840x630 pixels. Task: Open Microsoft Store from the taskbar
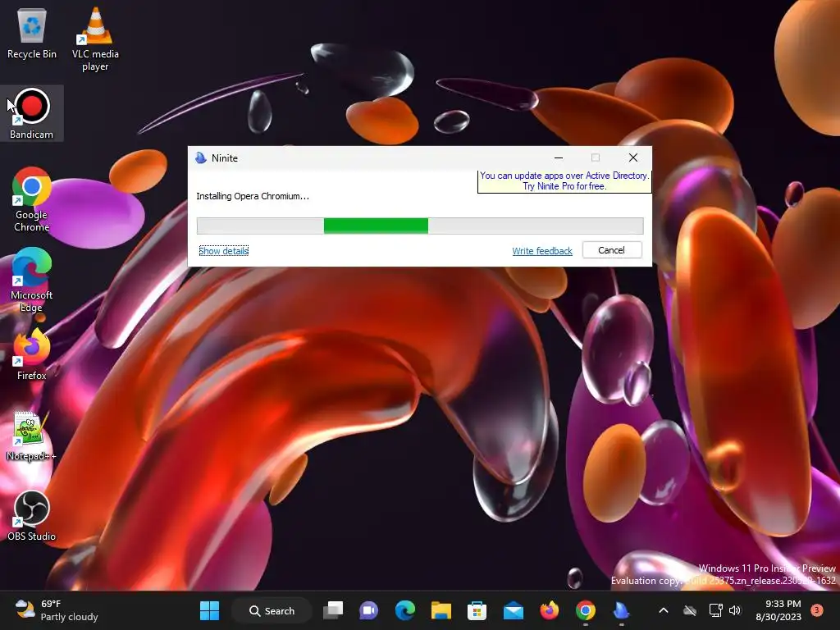pos(477,610)
